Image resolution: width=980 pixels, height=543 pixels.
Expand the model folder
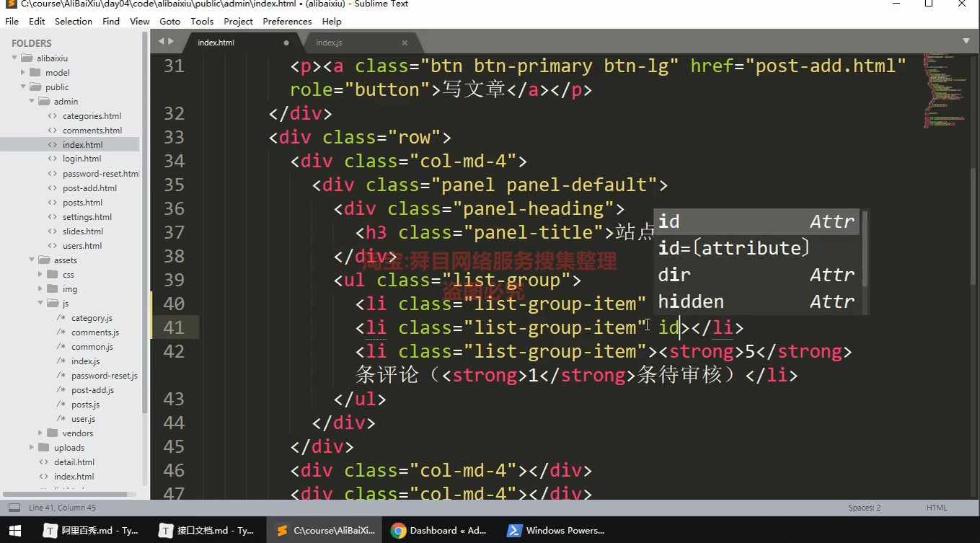pyautogui.click(x=23, y=72)
